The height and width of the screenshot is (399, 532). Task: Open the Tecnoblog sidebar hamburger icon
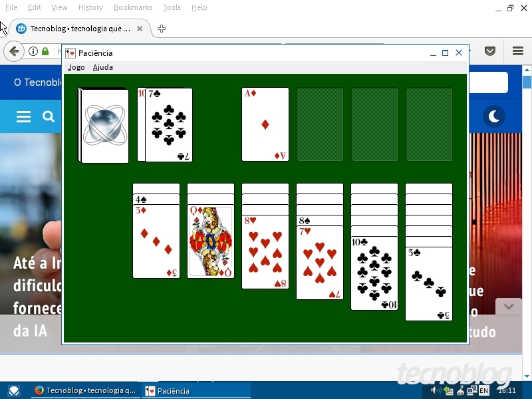click(x=23, y=116)
